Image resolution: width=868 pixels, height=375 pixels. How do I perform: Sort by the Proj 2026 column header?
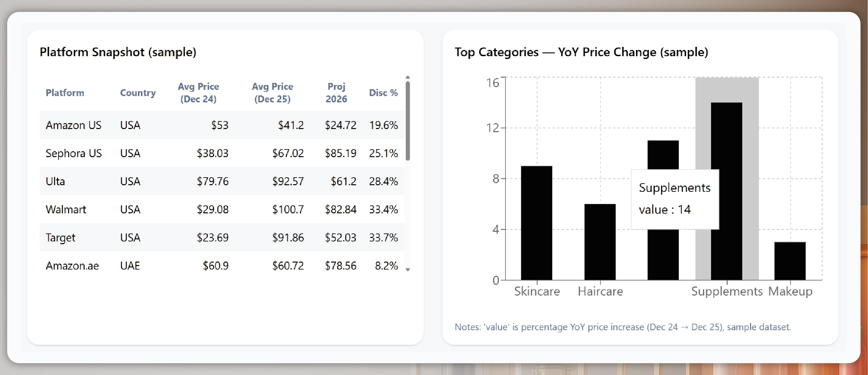pos(336,93)
